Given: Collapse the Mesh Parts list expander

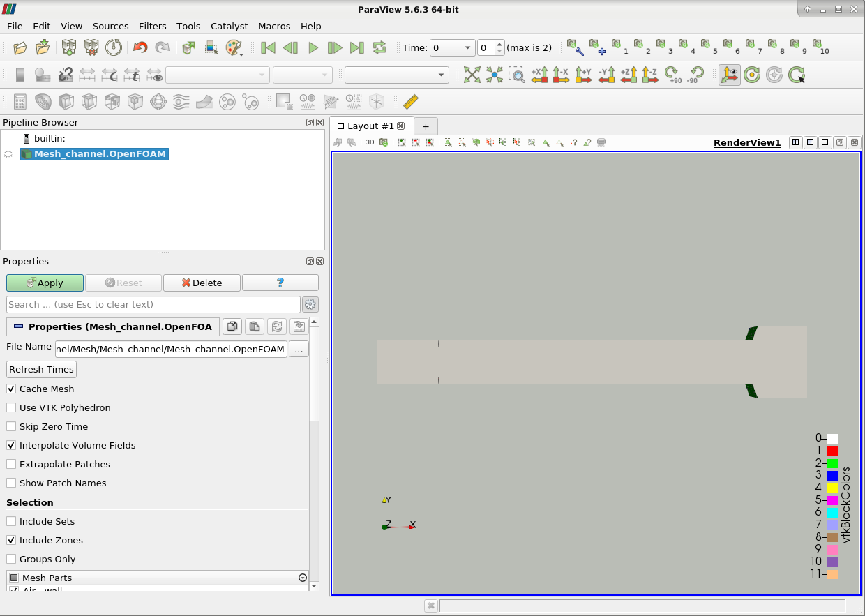Looking at the screenshot, I should pos(303,578).
